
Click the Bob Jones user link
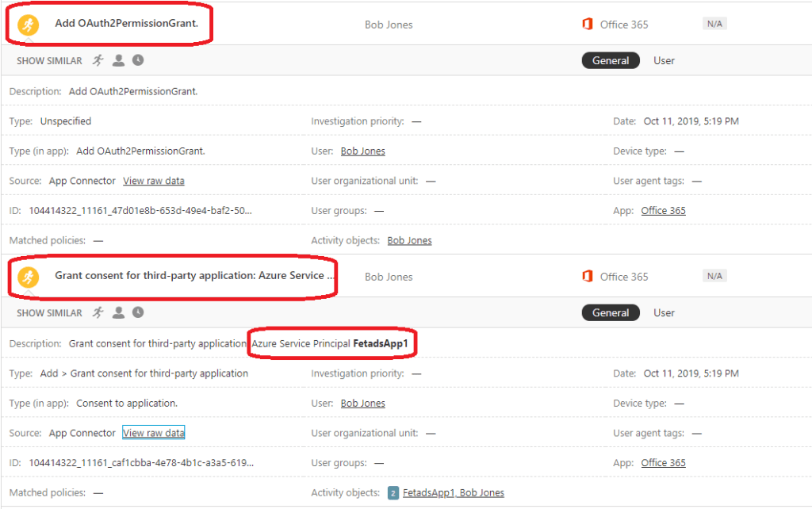tap(362, 151)
